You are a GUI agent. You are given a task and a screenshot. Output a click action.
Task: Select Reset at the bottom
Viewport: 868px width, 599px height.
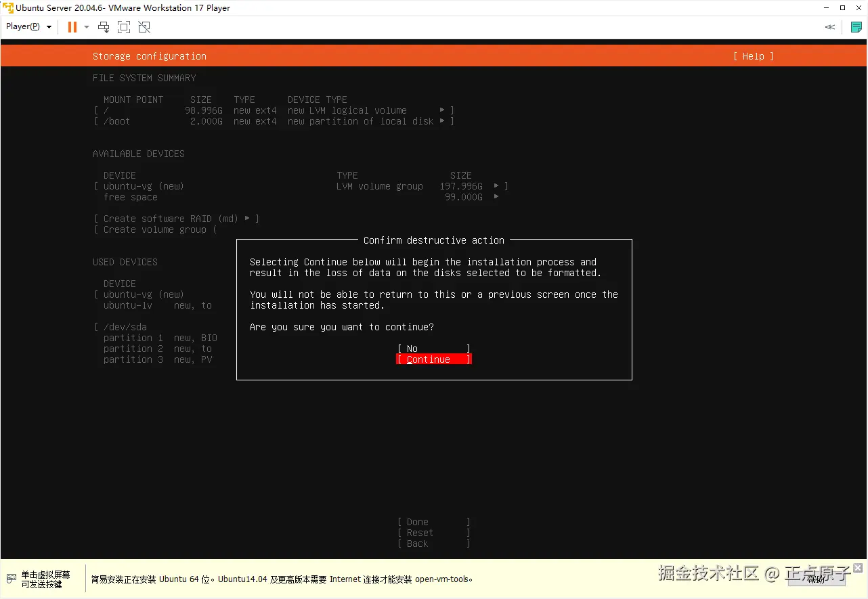434,533
